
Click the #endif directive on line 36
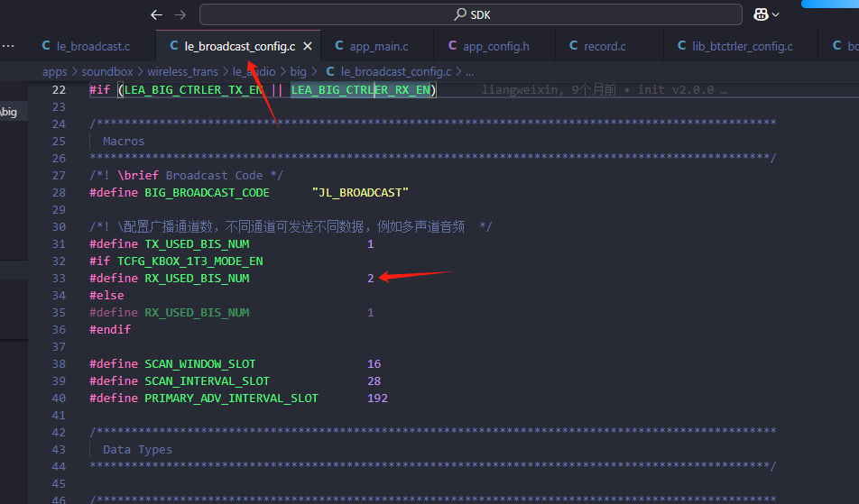coord(110,329)
